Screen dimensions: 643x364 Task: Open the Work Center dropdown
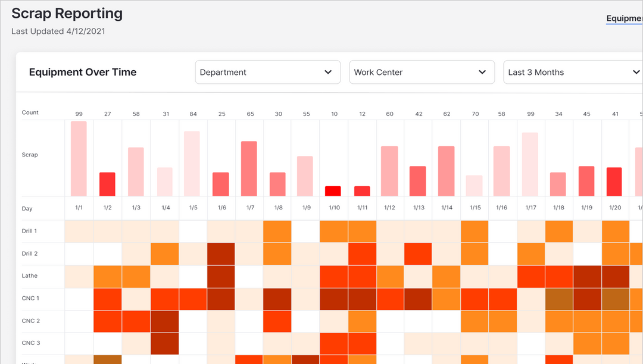pos(422,72)
